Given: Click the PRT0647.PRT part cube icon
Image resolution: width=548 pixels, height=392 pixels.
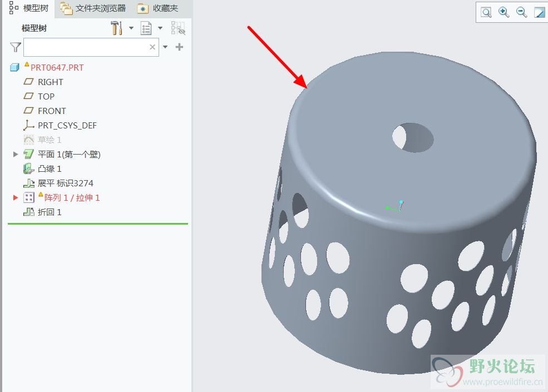Looking at the screenshot, I should pos(14,67).
